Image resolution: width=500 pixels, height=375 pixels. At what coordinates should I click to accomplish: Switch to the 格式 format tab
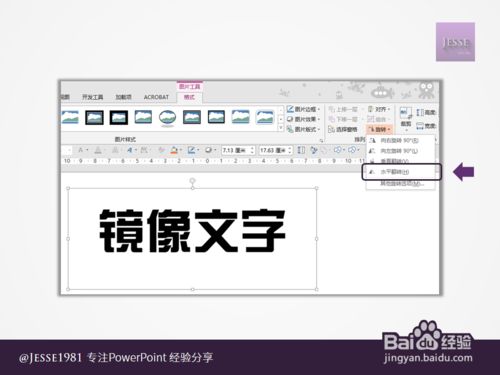189,97
